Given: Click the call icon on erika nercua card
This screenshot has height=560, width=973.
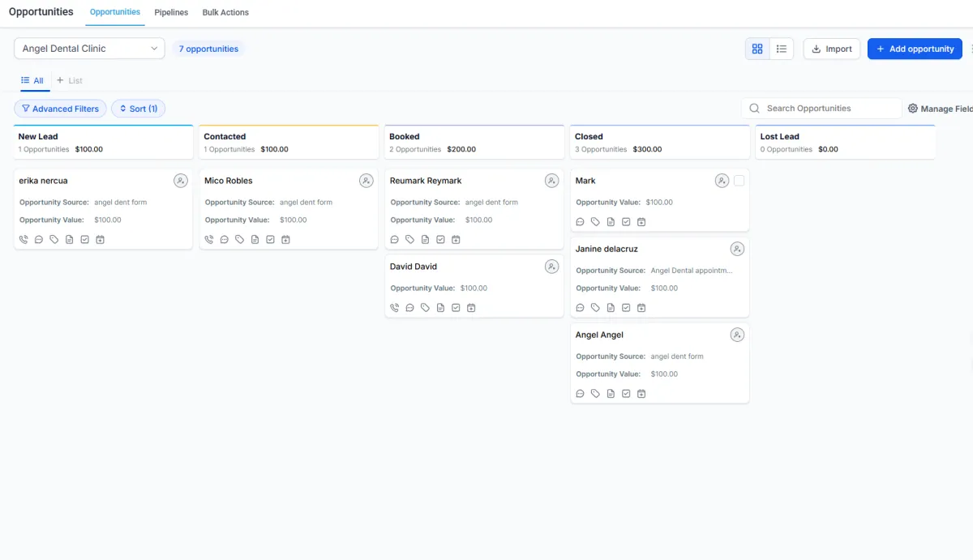Looking at the screenshot, I should tap(24, 240).
